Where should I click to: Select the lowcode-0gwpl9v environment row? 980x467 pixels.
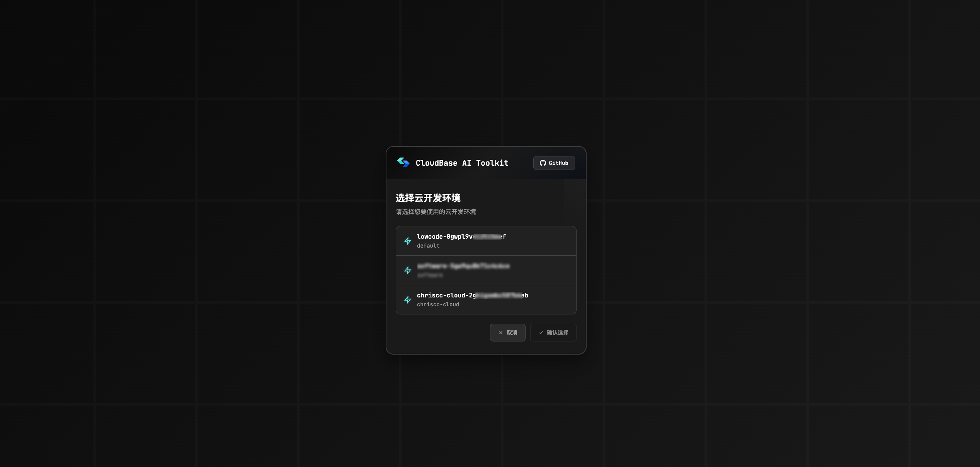click(486, 241)
